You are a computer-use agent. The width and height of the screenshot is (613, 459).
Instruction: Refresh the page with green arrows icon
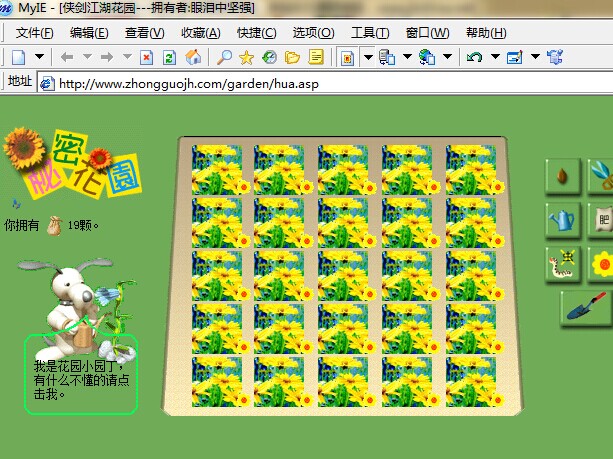[169, 57]
